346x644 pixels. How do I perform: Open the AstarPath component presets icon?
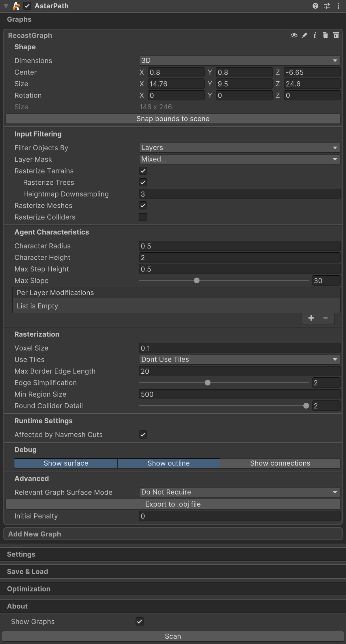(x=327, y=6)
